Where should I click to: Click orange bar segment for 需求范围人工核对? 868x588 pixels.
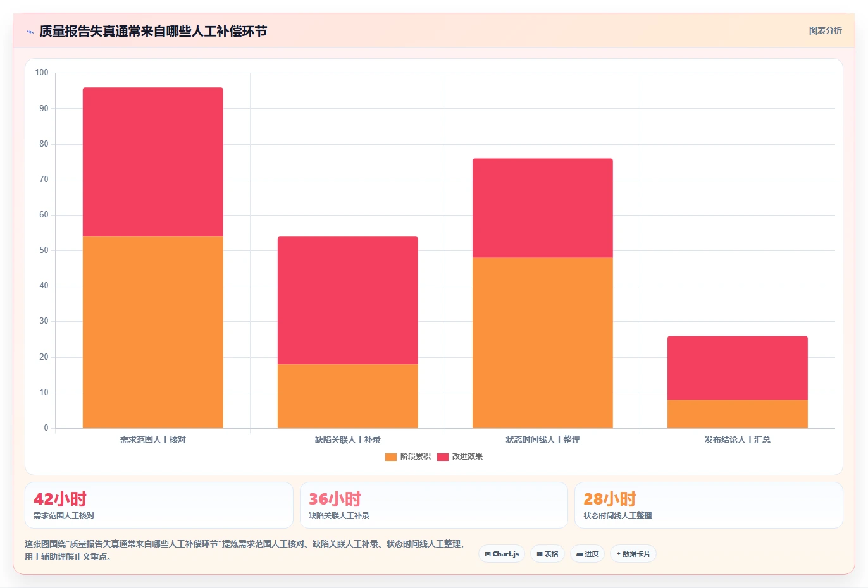click(153, 332)
